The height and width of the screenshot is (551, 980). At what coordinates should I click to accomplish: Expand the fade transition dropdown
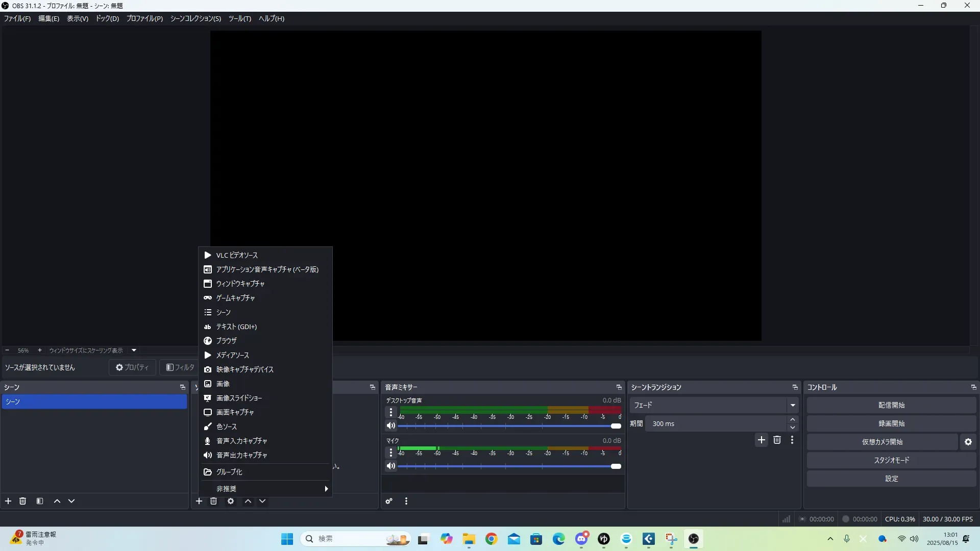click(793, 406)
